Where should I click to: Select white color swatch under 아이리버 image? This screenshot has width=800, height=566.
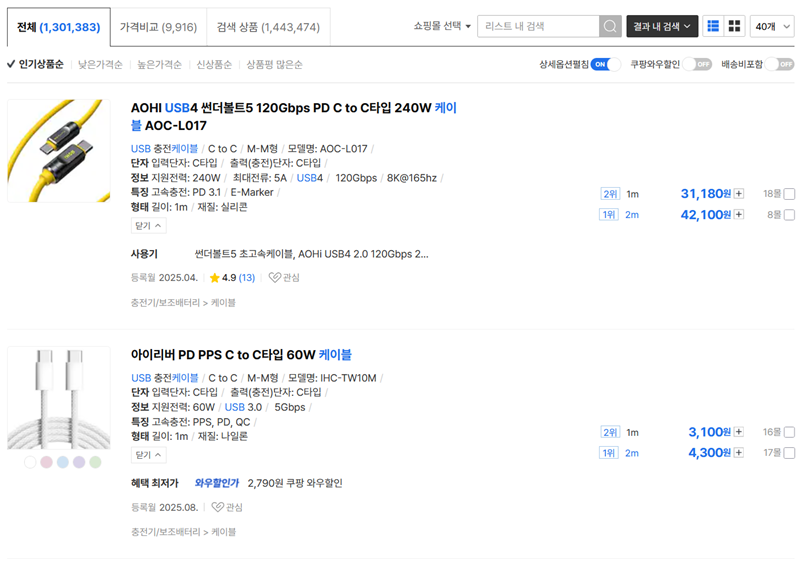(30, 462)
